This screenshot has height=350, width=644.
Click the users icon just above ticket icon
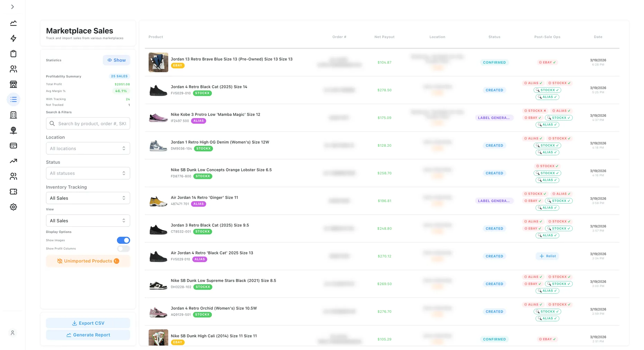point(14,176)
